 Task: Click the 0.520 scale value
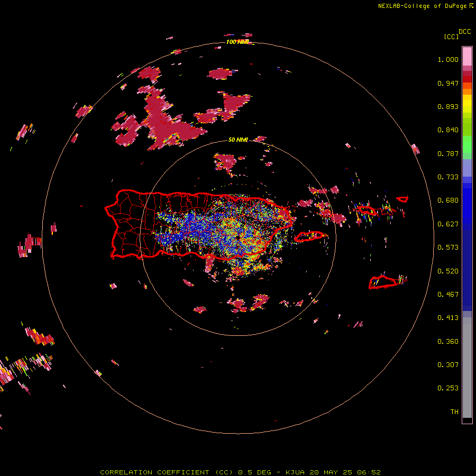click(x=448, y=271)
